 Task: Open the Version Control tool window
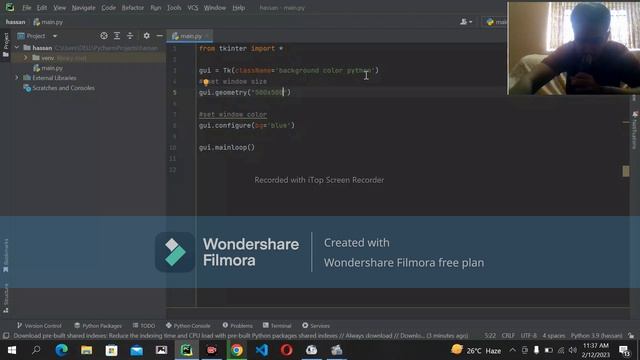click(39, 326)
